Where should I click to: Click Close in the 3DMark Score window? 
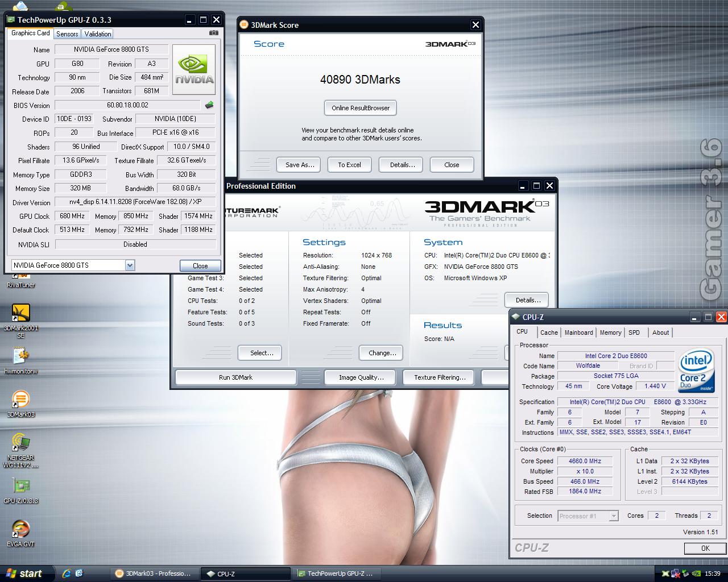(x=452, y=165)
